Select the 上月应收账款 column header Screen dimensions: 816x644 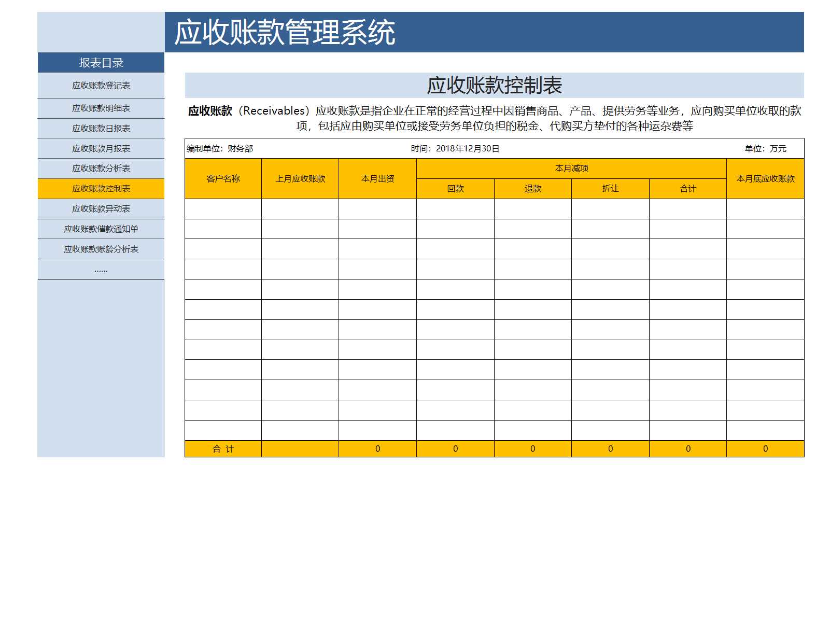tap(300, 179)
